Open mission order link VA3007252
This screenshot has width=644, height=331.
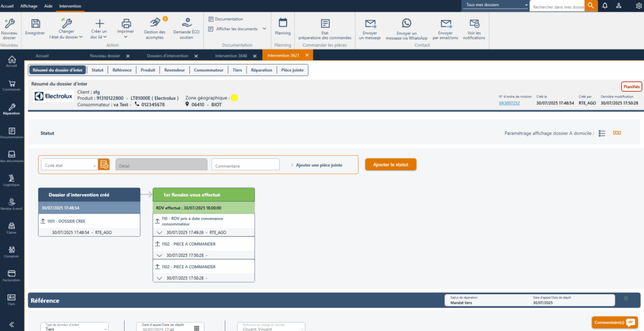point(509,102)
